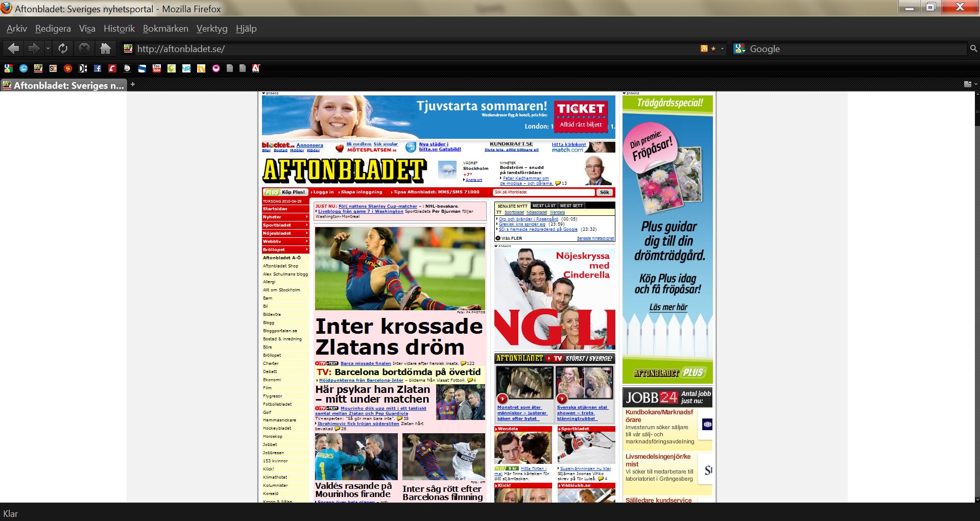Play the 'Svenska stjärnan' video thumbnail
The image size is (980, 521).
(x=584, y=384)
